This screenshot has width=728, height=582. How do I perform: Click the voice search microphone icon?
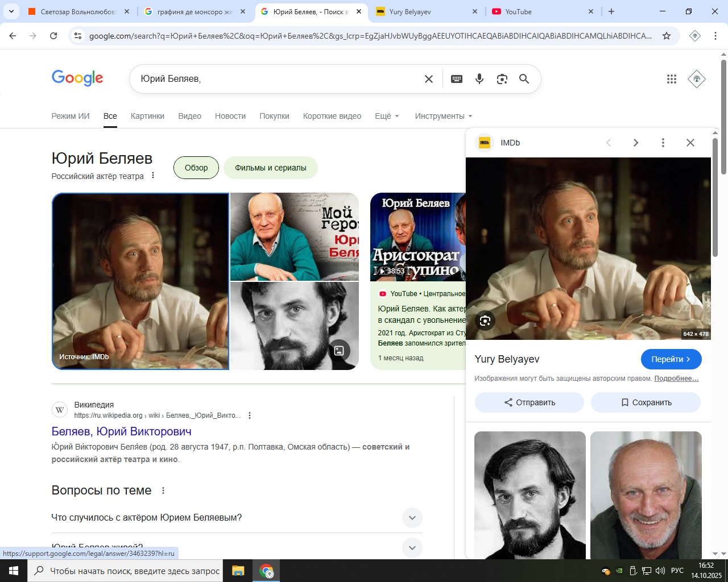pos(479,79)
